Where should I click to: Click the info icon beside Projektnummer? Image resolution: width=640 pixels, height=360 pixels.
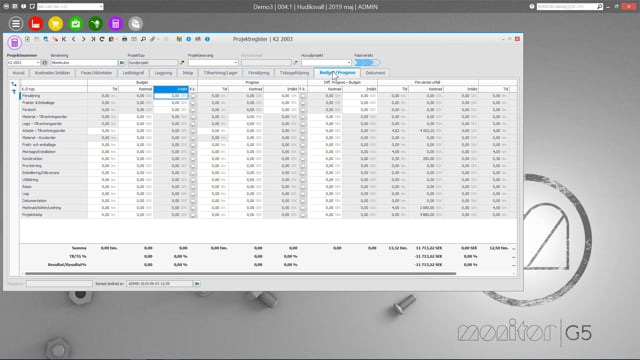click(44, 63)
